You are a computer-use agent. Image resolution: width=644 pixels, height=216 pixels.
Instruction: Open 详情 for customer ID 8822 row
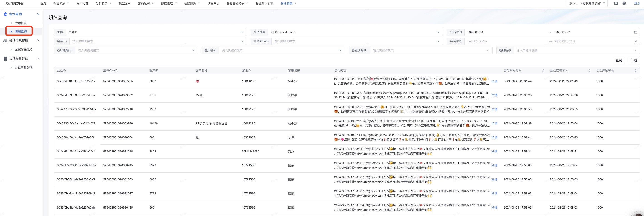(494, 152)
